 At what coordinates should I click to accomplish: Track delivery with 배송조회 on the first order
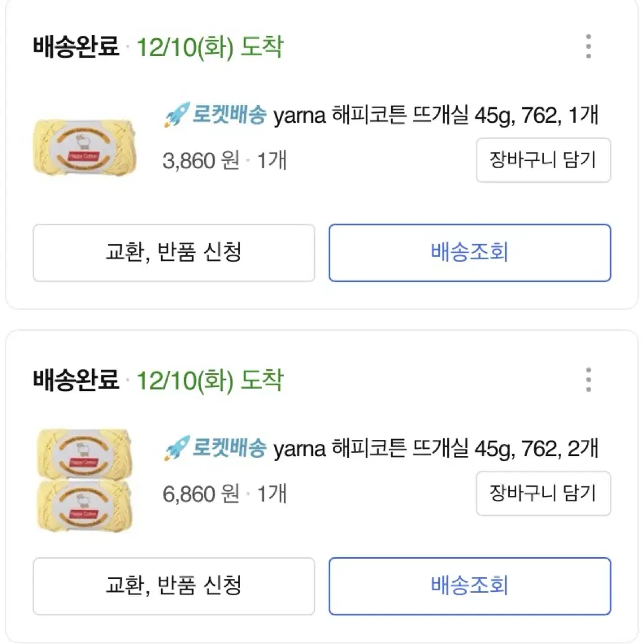point(470,252)
